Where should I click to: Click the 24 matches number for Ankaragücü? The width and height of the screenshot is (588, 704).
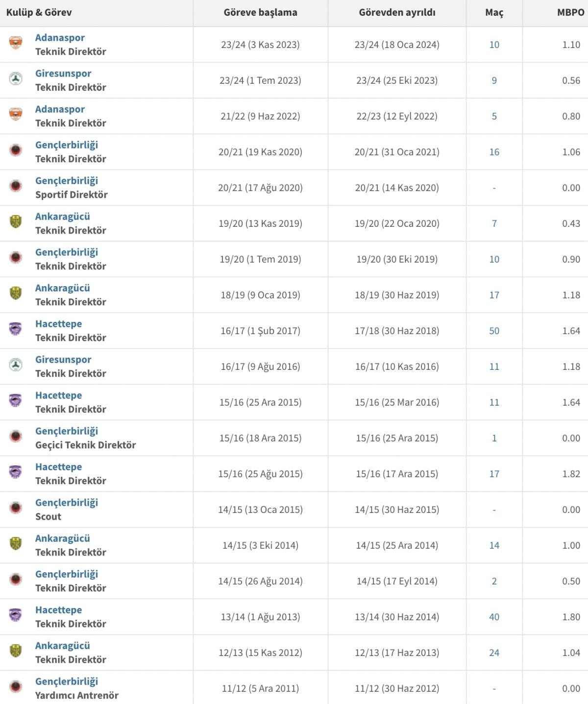494,653
